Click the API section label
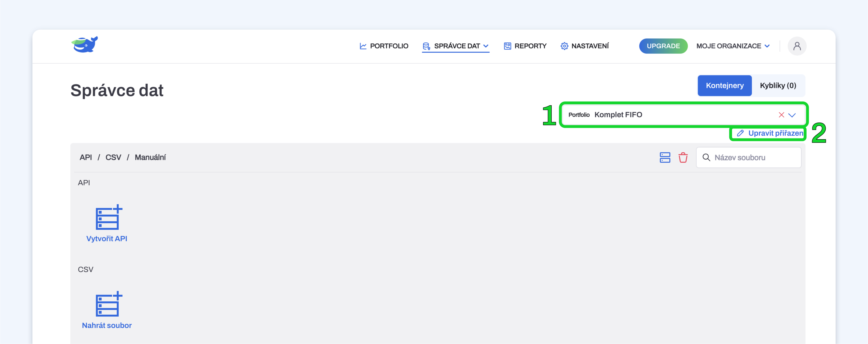The width and height of the screenshot is (868, 344). pyautogui.click(x=84, y=183)
